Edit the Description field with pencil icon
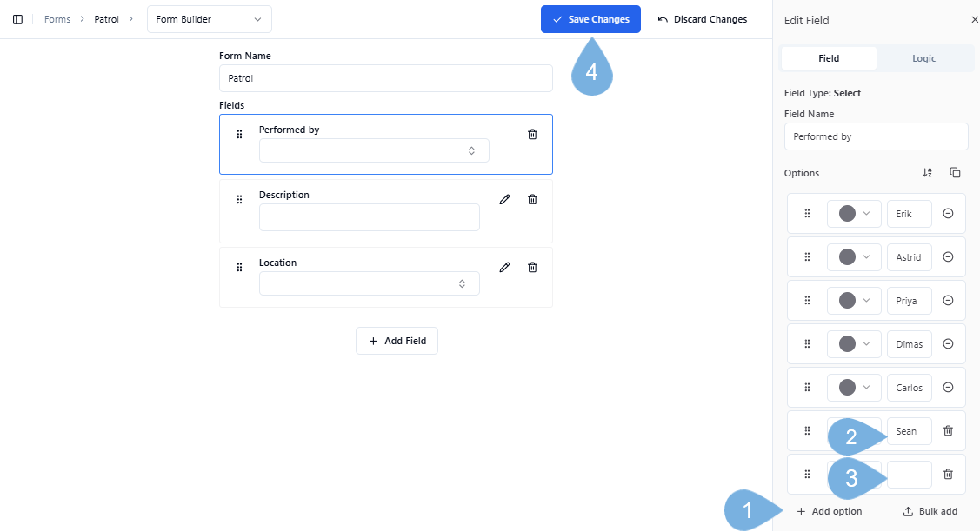Image resolution: width=980 pixels, height=532 pixels. (504, 199)
